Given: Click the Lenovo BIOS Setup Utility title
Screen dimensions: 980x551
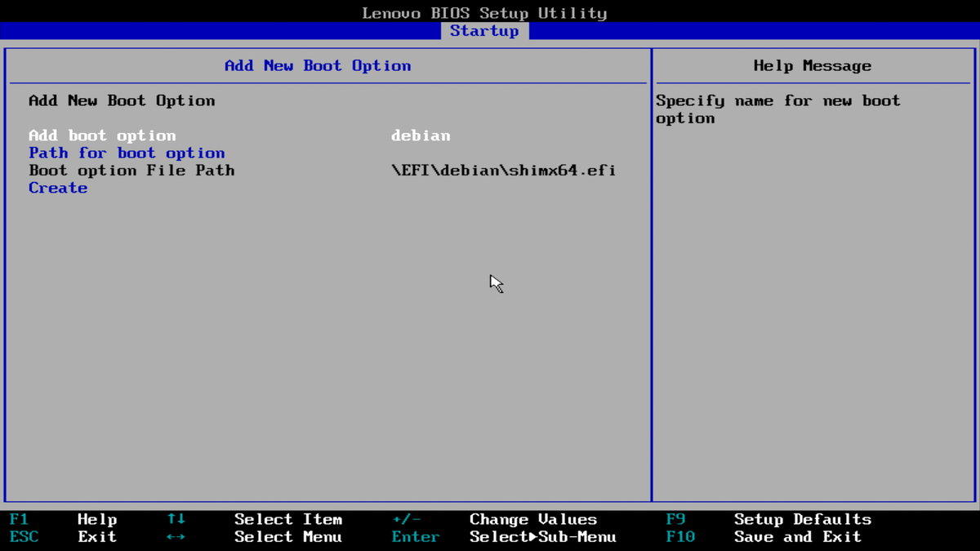Looking at the screenshot, I should tap(484, 13).
